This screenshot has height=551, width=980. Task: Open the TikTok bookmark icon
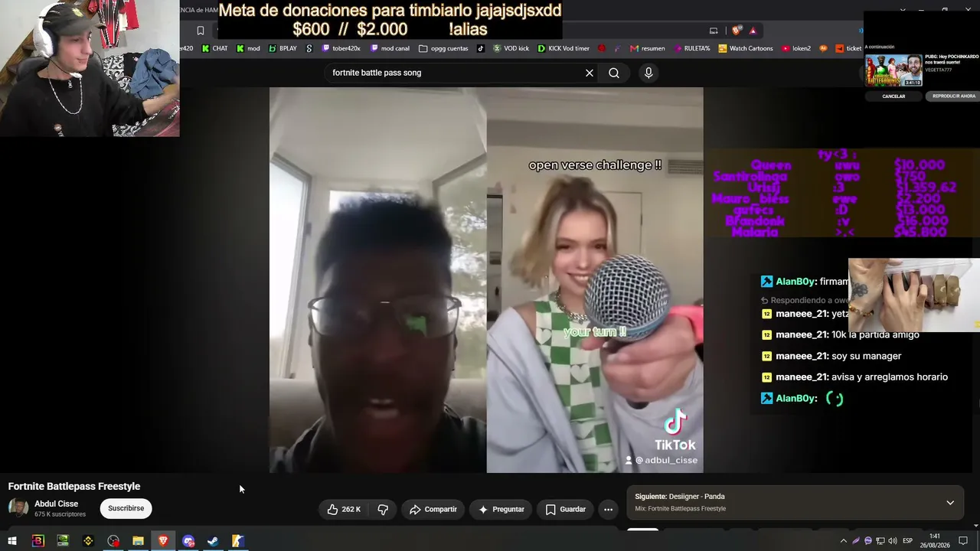tap(481, 48)
